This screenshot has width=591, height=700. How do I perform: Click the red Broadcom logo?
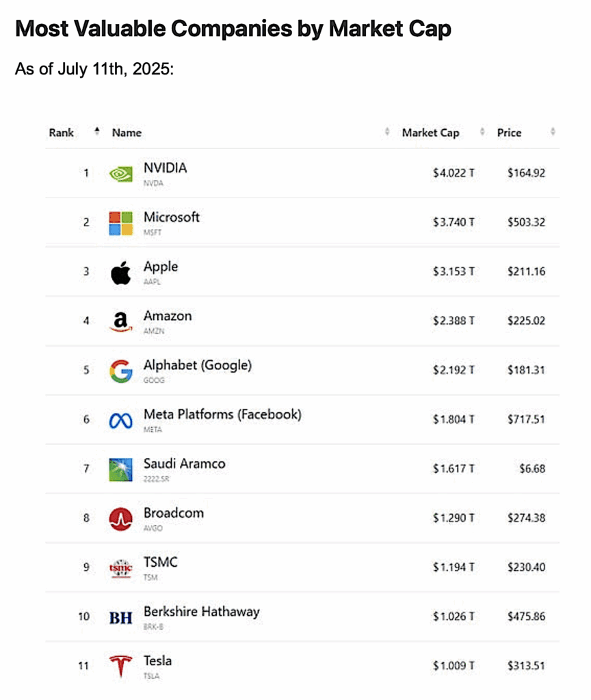pos(121,519)
